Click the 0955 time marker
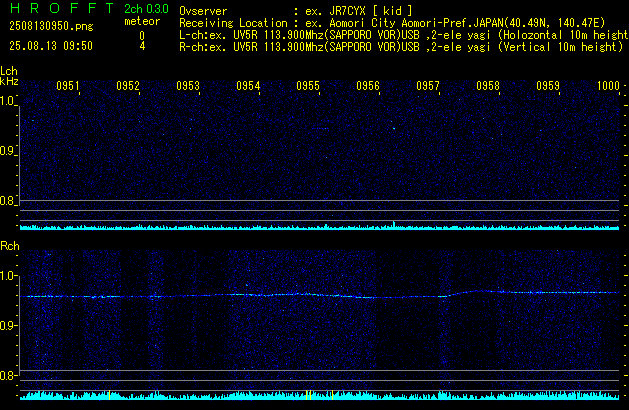Viewport: 629px width, 410px height. (308, 86)
